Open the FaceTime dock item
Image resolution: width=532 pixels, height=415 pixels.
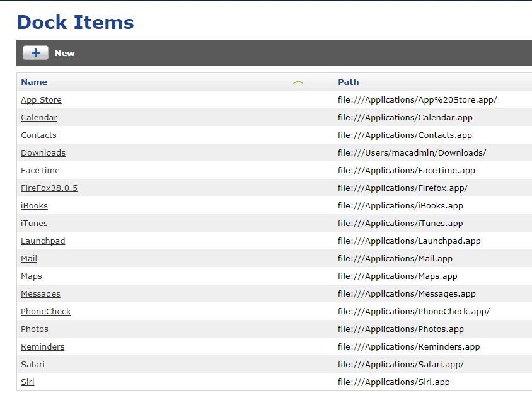[x=40, y=170]
